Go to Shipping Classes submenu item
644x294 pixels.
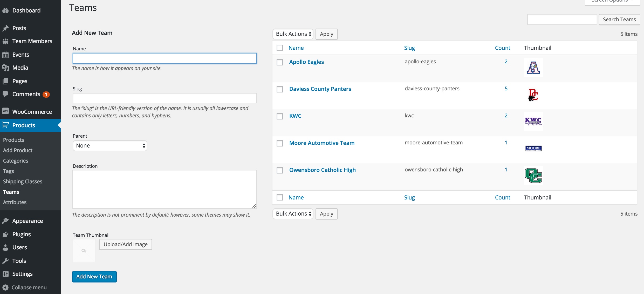point(23,182)
